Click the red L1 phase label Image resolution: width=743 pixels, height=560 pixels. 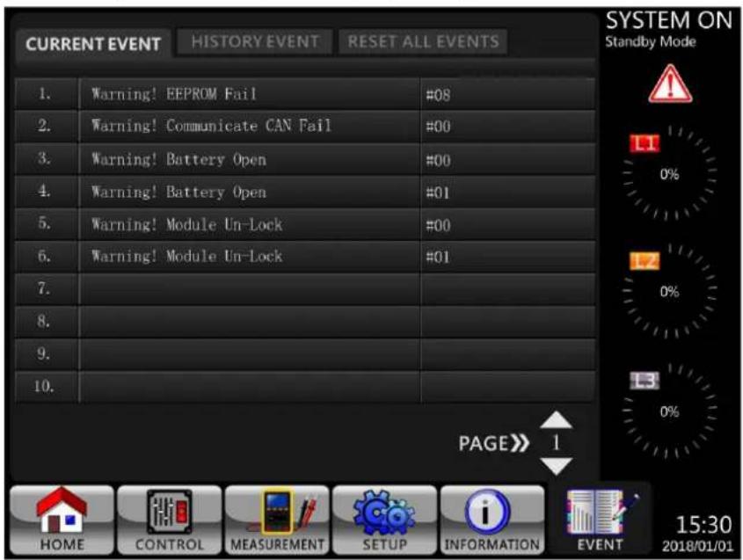click(x=645, y=143)
